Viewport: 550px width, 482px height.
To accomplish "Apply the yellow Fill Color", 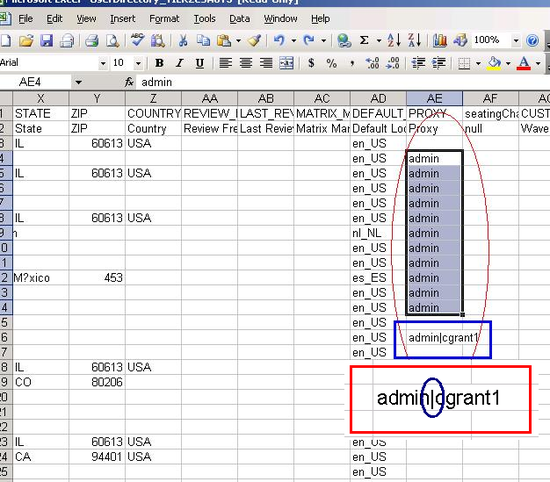I will (494, 63).
